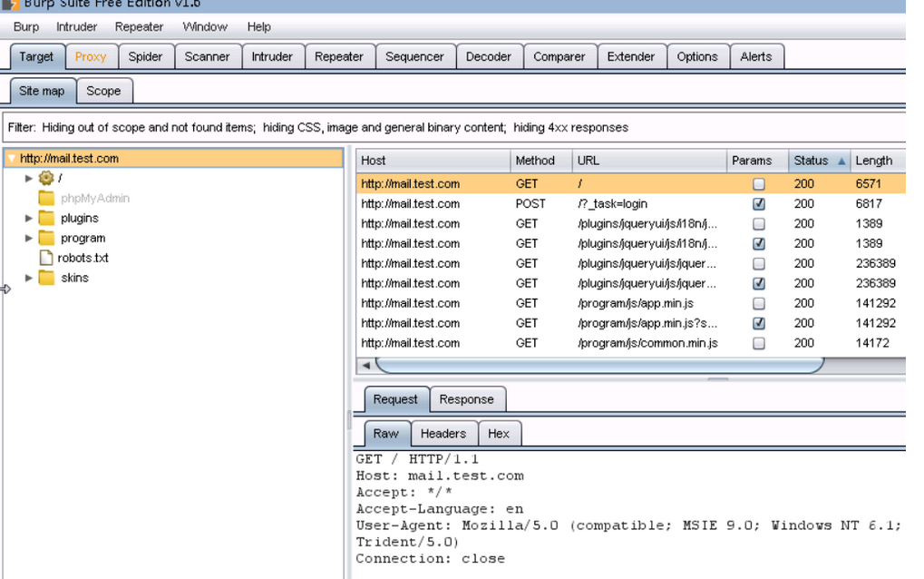The width and height of the screenshot is (924, 579).
Task: Click the gear icon next to root path
Action: (46, 178)
